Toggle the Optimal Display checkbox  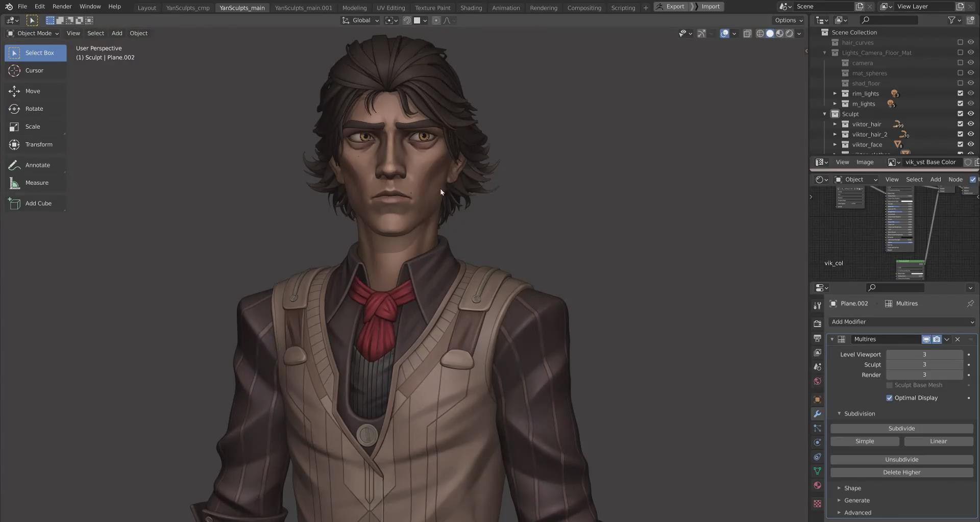pyautogui.click(x=890, y=398)
